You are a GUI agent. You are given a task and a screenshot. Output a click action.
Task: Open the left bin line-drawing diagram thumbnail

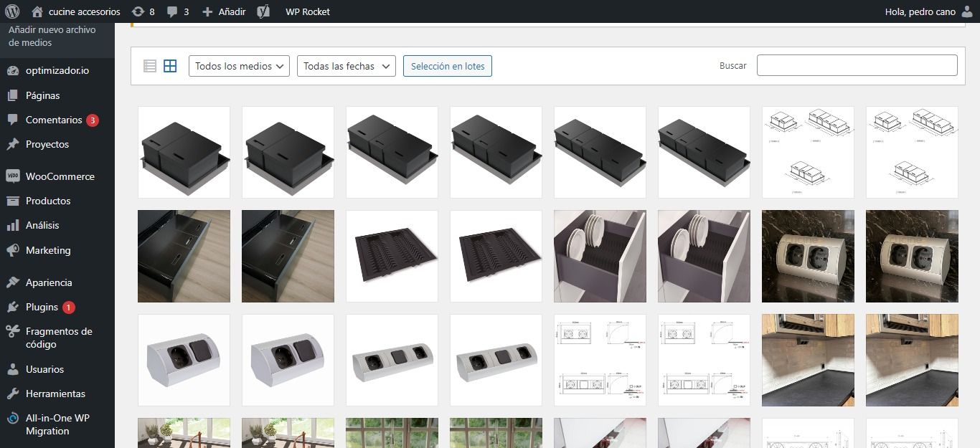[808, 152]
